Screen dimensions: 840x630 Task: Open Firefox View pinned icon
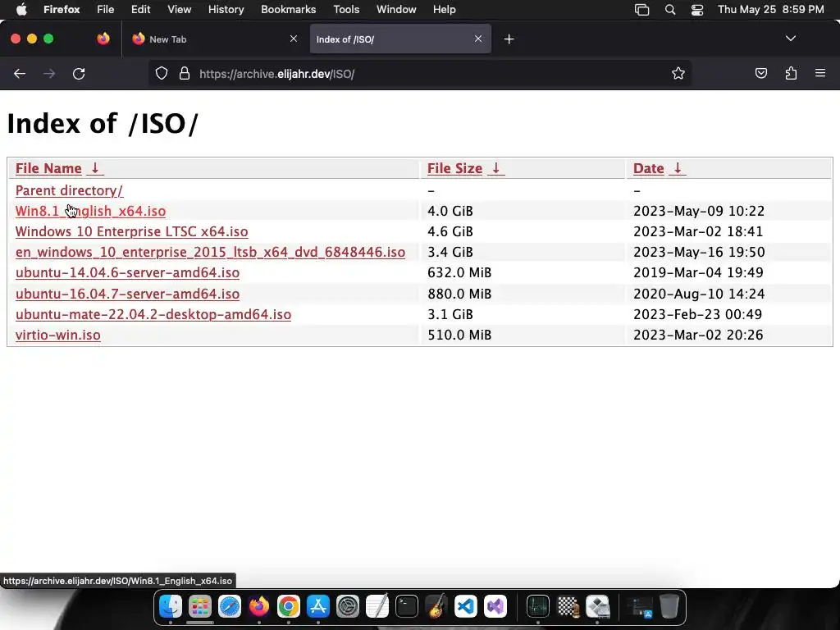click(103, 39)
